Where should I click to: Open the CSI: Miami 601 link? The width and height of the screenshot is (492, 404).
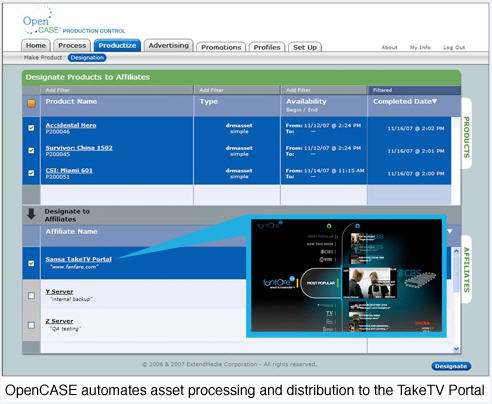(69, 170)
